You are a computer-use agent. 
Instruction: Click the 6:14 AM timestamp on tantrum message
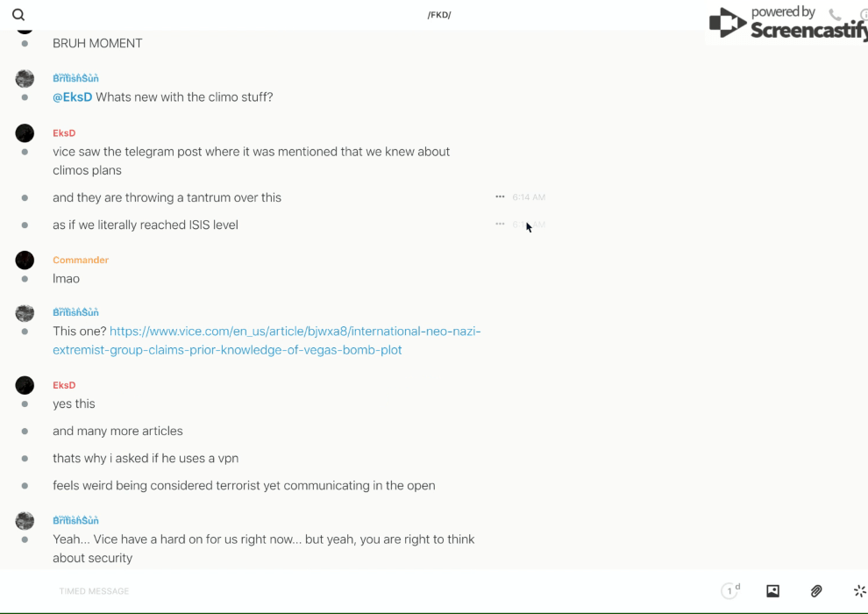[529, 197]
